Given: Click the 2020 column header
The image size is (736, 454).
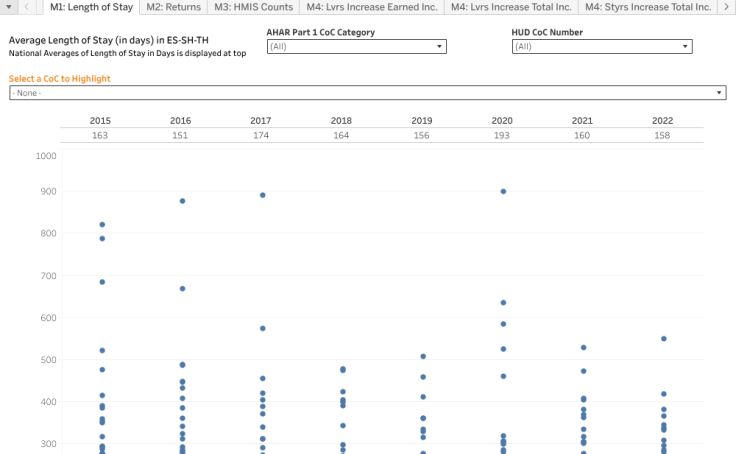Looking at the screenshot, I should click(502, 121).
